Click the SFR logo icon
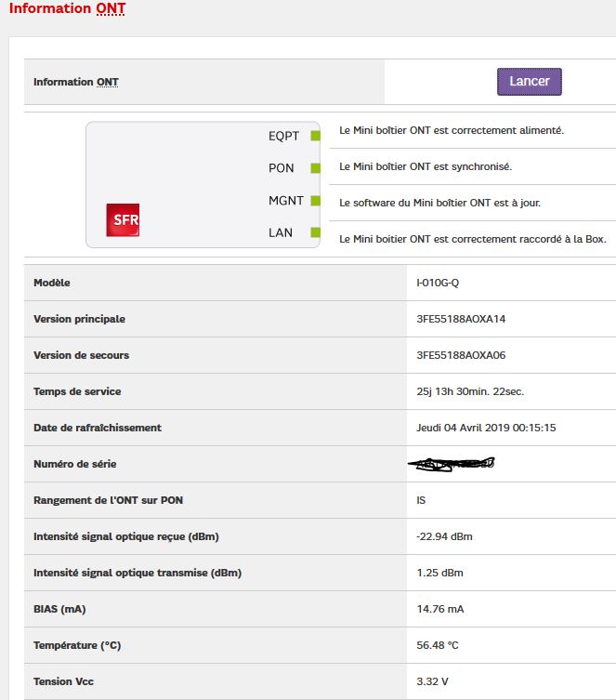 coord(124,220)
